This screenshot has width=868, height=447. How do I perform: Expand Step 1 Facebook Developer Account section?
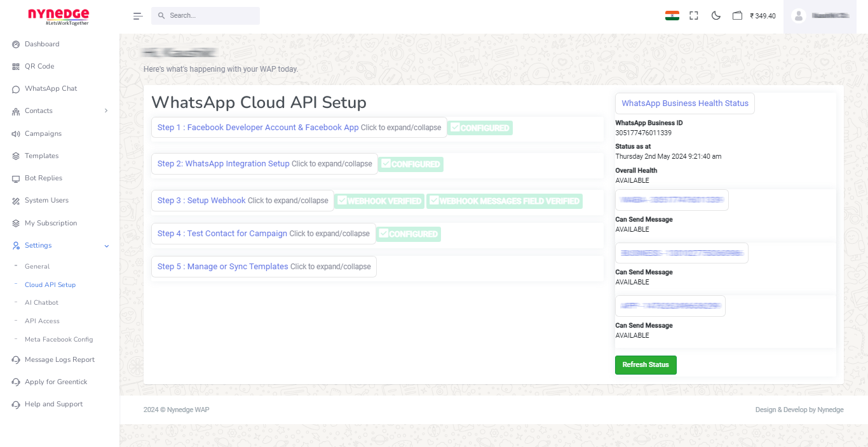click(x=299, y=128)
